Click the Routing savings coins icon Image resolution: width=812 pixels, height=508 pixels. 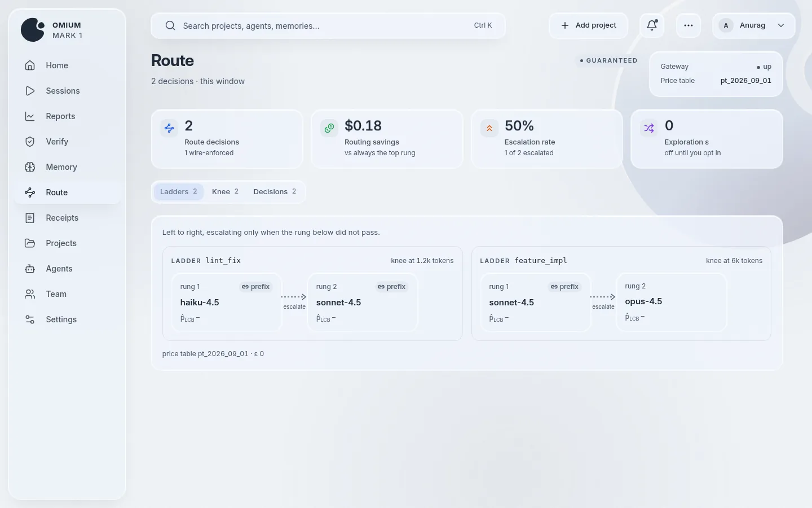point(329,128)
